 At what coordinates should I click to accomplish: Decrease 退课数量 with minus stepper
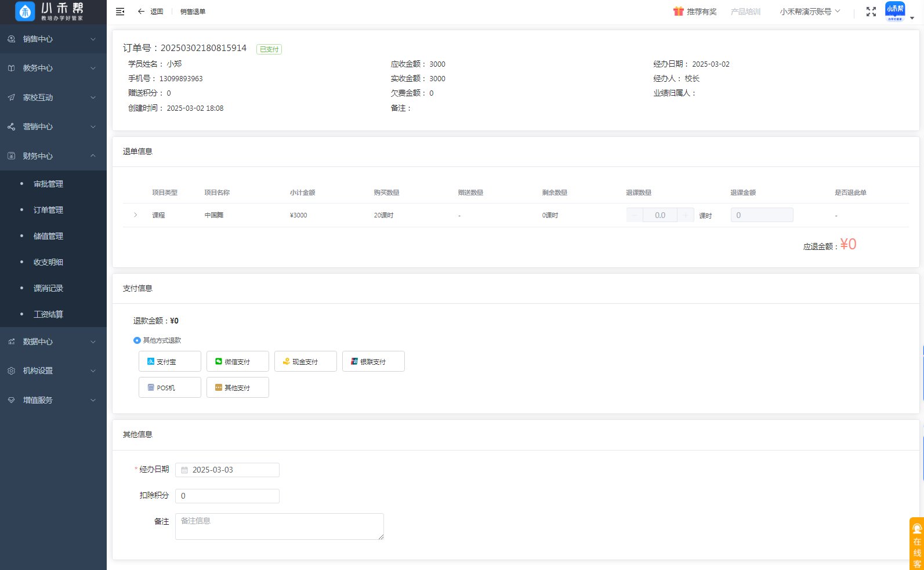pyautogui.click(x=635, y=215)
